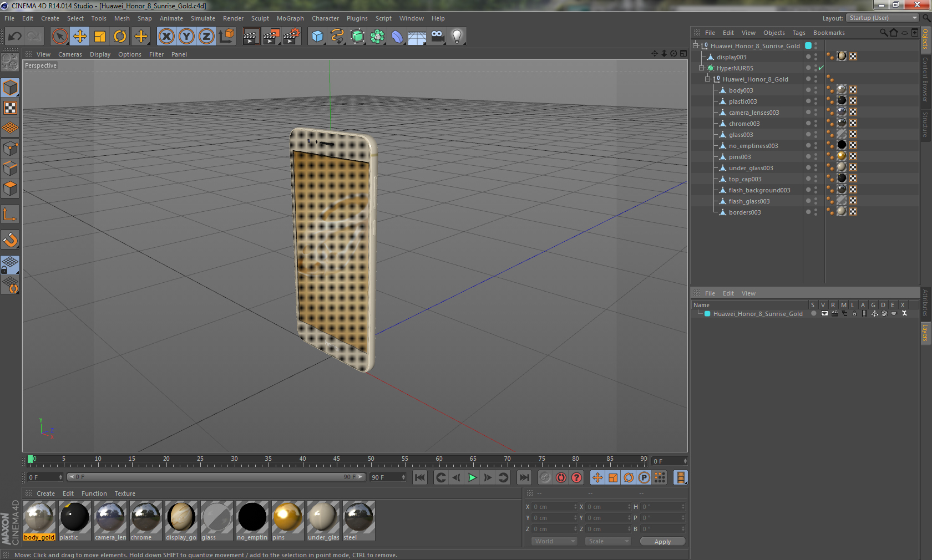Open the World coordinate dropdown

click(554, 541)
